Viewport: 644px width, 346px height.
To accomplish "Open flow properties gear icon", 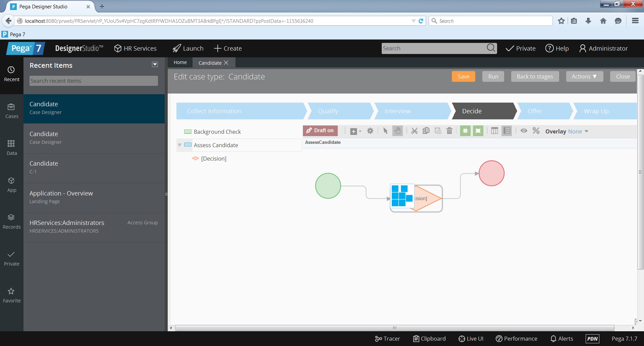I will 370,131.
